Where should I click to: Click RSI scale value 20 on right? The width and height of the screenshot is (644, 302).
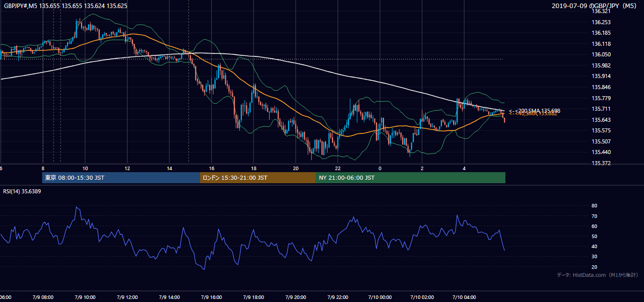click(594, 267)
